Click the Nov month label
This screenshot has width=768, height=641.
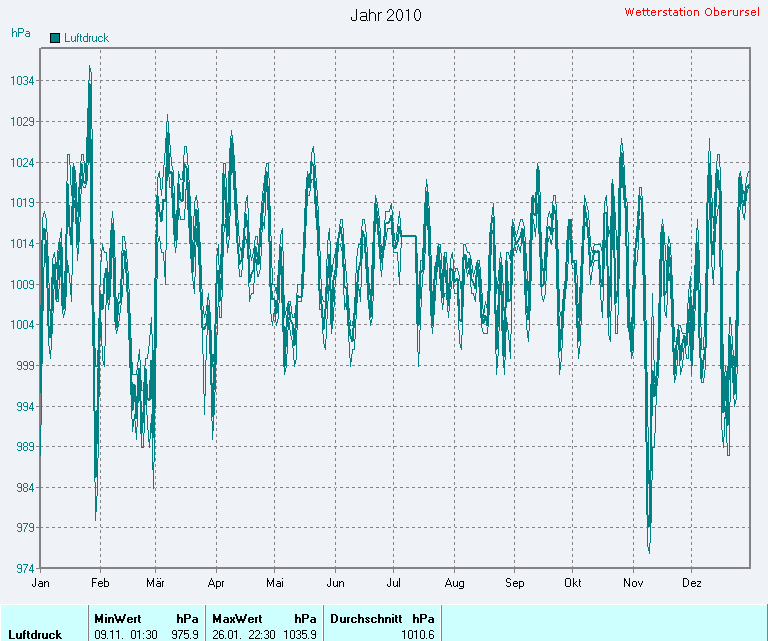coord(633,583)
